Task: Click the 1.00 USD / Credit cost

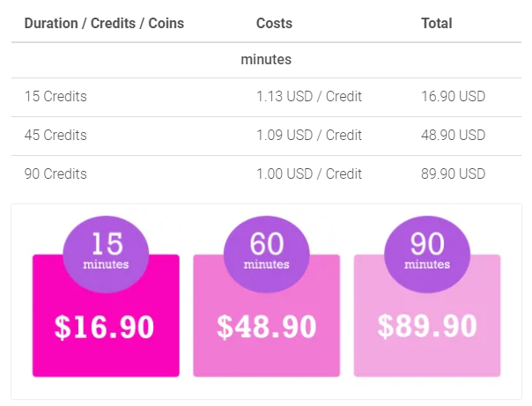Action: coord(309,173)
